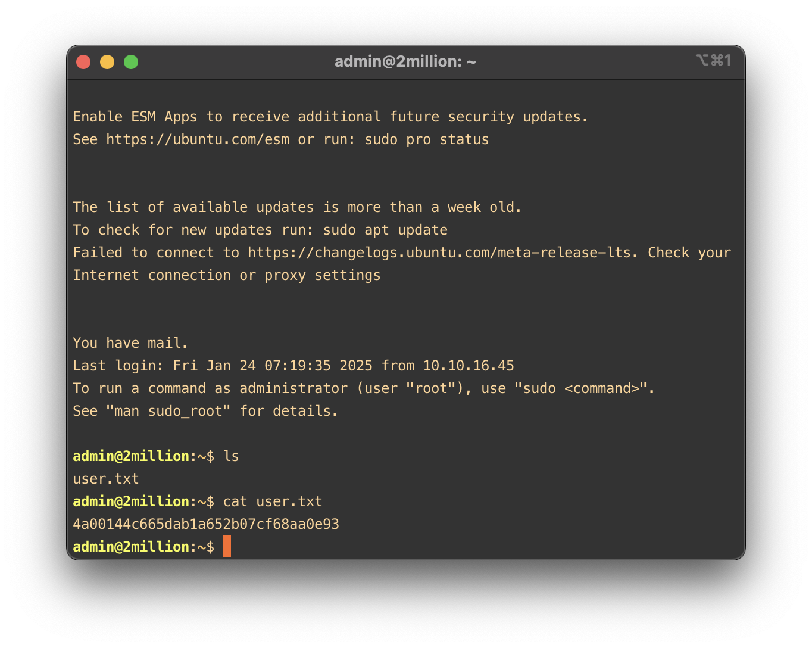
Task: Click the IP address 10.10.16.45
Action: (468, 366)
